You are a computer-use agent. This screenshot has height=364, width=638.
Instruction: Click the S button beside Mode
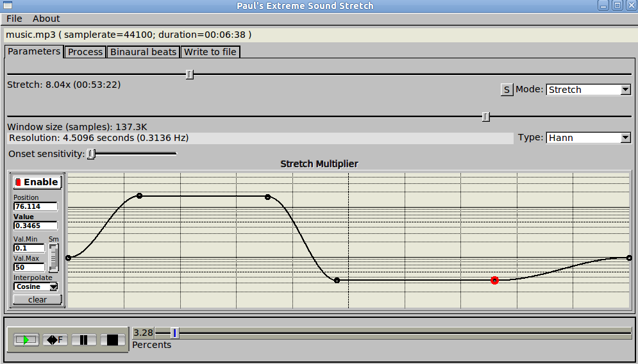pos(507,90)
